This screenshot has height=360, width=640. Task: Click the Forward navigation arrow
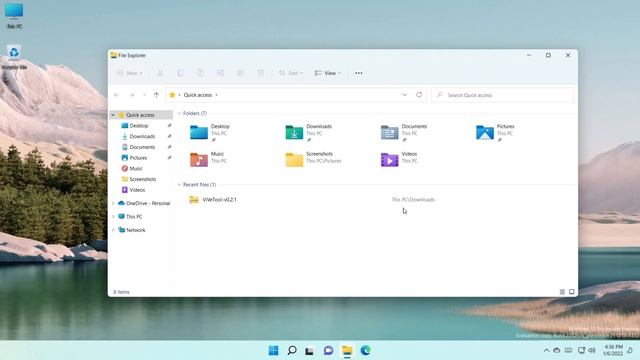(x=132, y=95)
